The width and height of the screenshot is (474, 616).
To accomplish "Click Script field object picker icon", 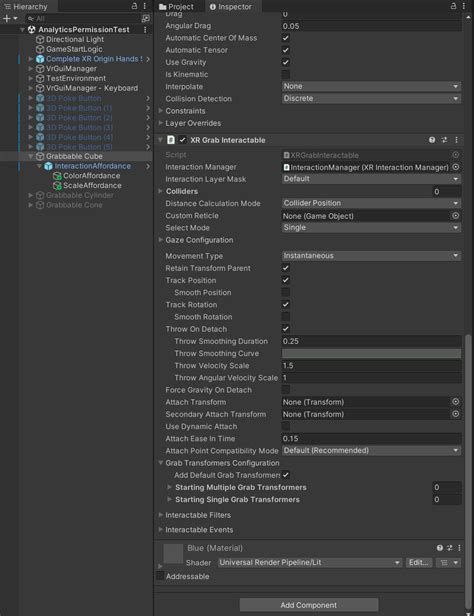I will 456,155.
